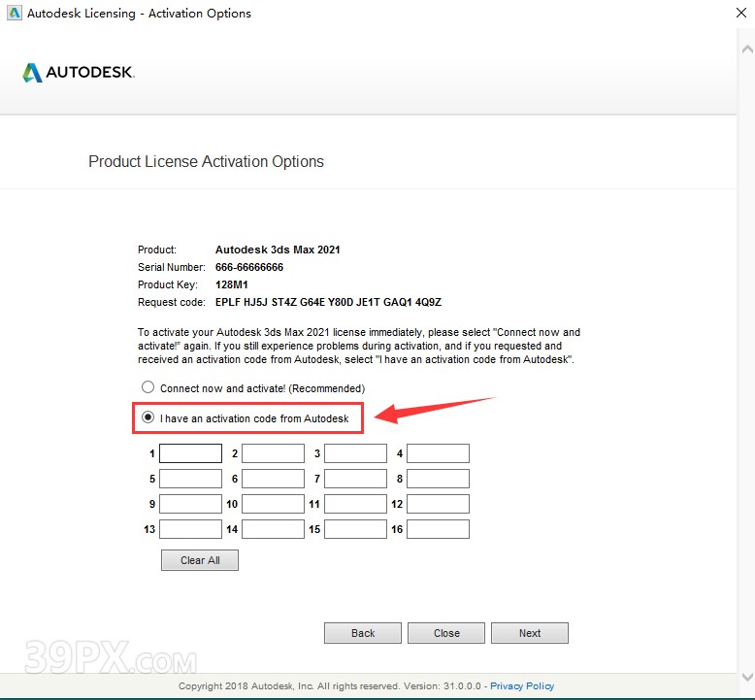Click activation code field 11
Viewport: 755px width, 700px height.
click(x=355, y=504)
